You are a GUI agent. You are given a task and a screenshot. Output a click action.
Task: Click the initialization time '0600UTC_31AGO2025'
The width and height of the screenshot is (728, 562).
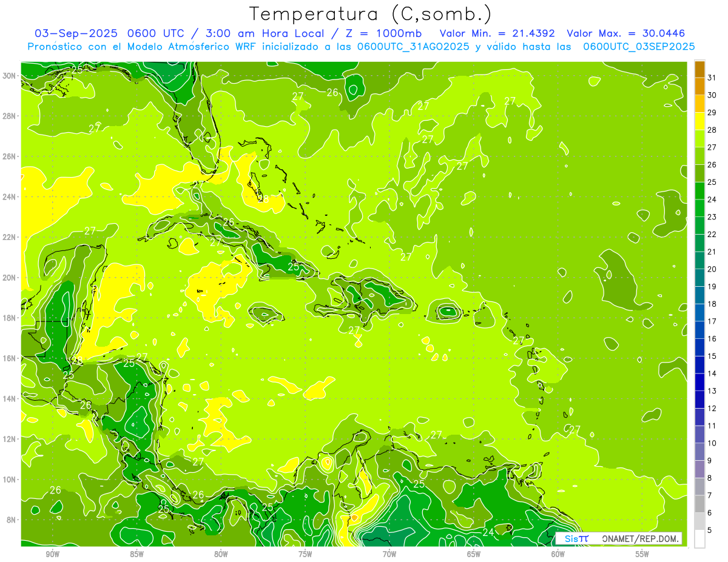pos(413,47)
